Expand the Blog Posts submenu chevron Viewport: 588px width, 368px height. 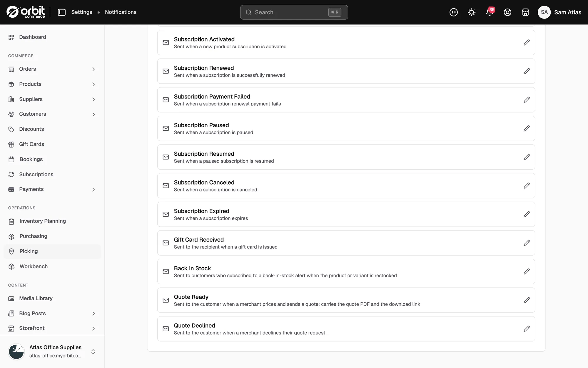point(93,314)
